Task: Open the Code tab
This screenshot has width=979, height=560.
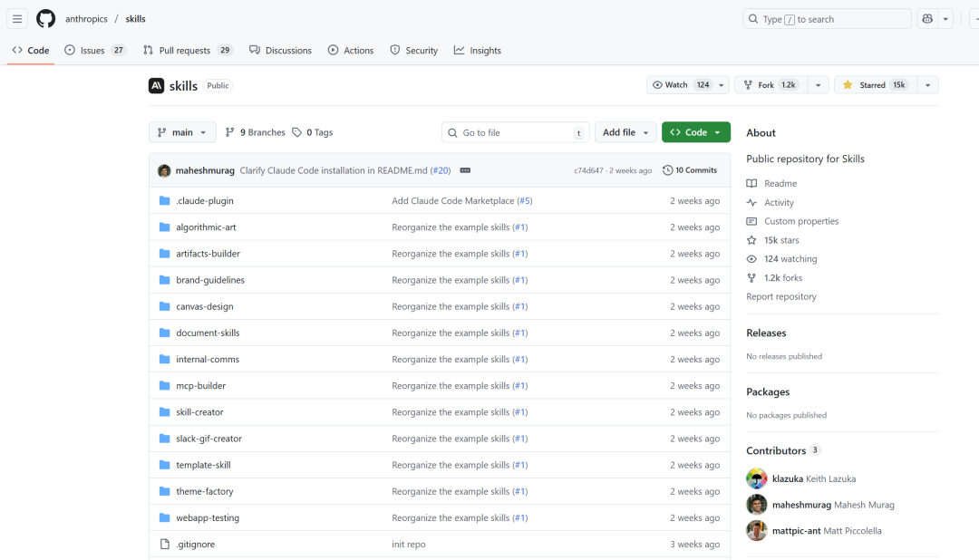Action: [31, 50]
